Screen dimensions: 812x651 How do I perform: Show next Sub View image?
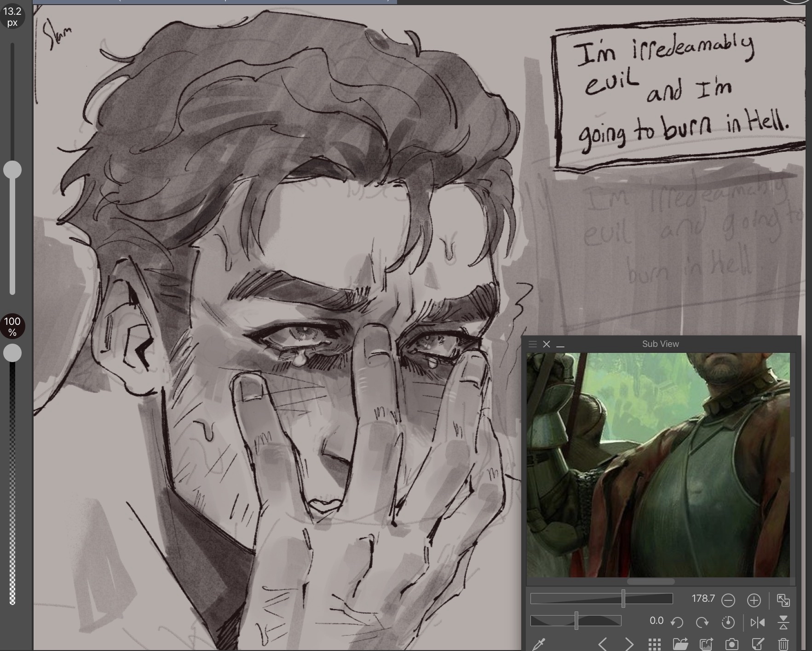(629, 644)
